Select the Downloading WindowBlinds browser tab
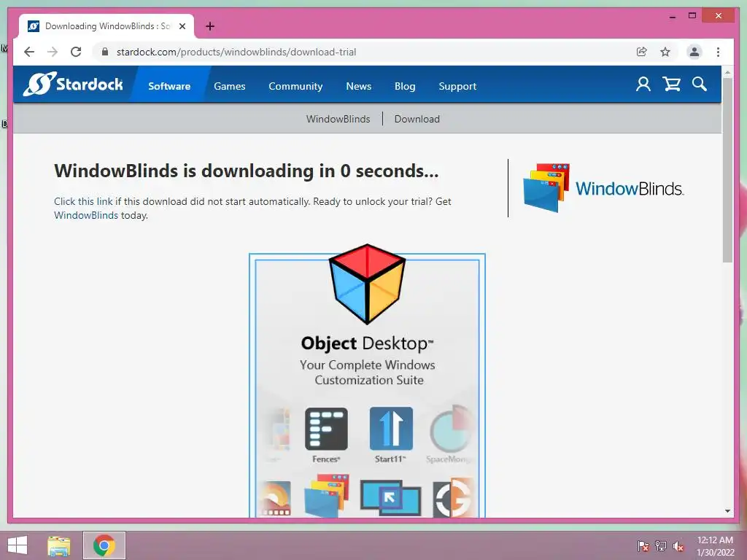The height and width of the screenshot is (560, 747). pyautogui.click(x=107, y=26)
